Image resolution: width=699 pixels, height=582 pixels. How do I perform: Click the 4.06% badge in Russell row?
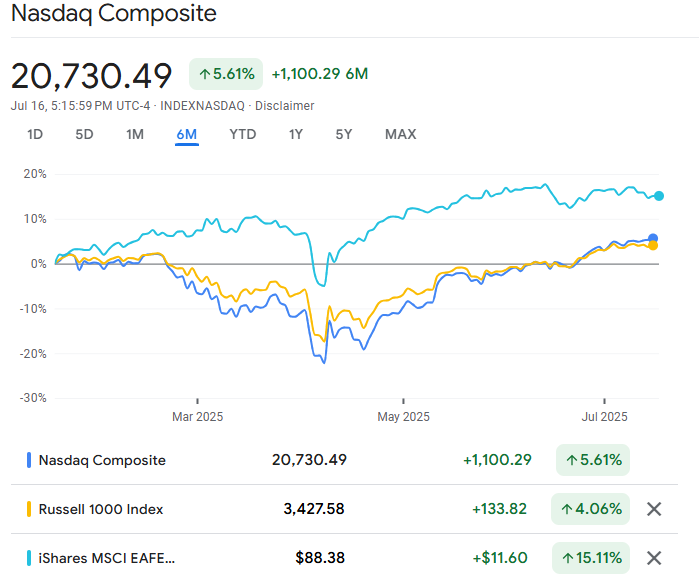[590, 509]
